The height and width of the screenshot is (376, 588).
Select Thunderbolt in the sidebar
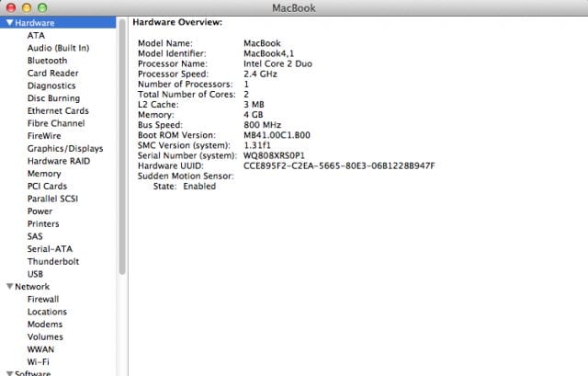click(53, 261)
